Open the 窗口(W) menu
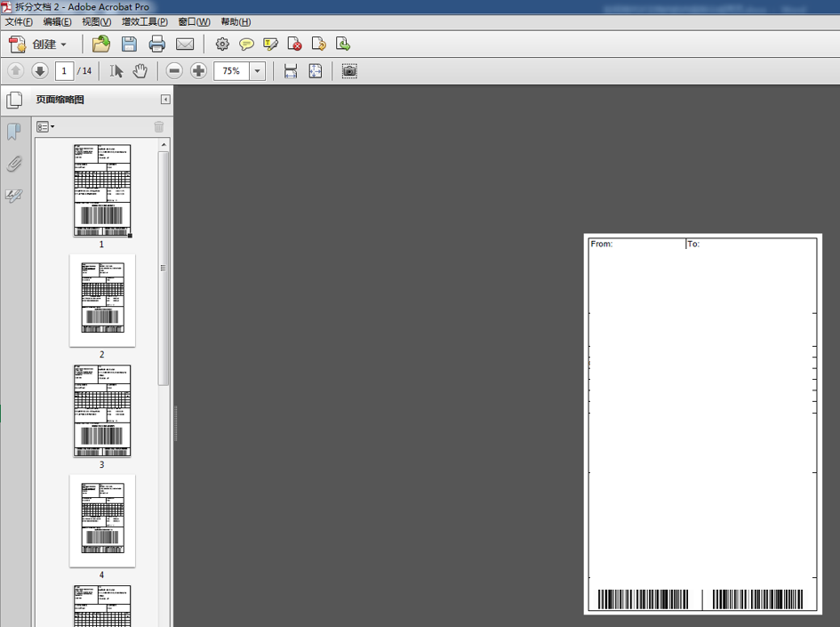840x627 pixels. pos(194,21)
